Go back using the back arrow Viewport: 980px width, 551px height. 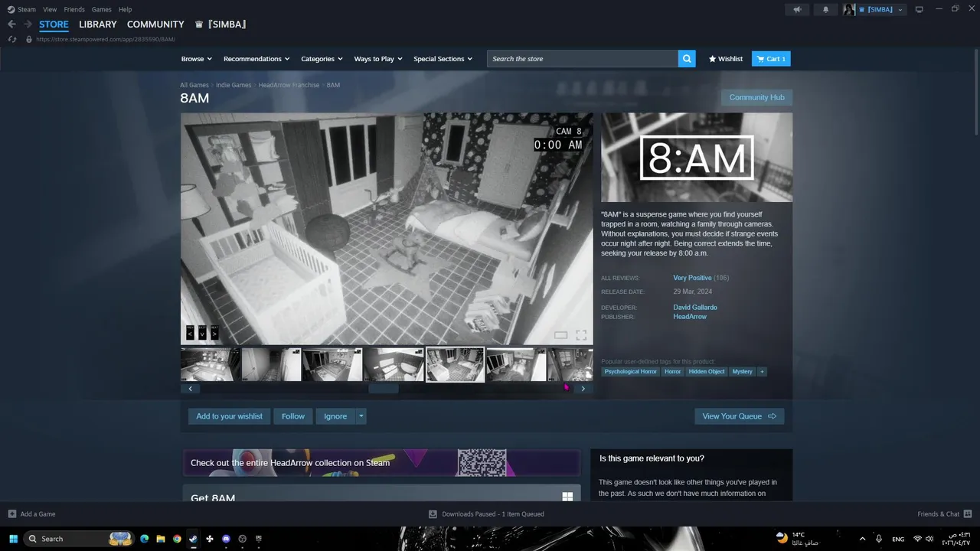pos(11,24)
